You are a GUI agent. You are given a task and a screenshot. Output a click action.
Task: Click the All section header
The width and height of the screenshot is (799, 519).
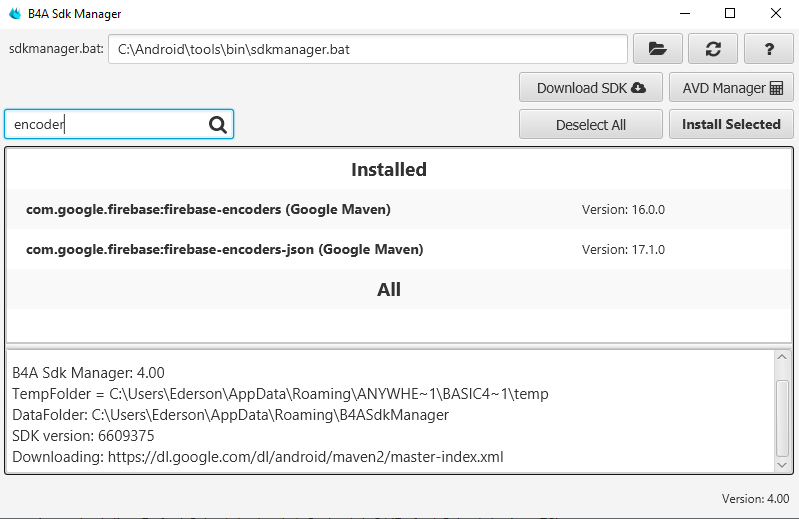pyautogui.click(x=389, y=290)
